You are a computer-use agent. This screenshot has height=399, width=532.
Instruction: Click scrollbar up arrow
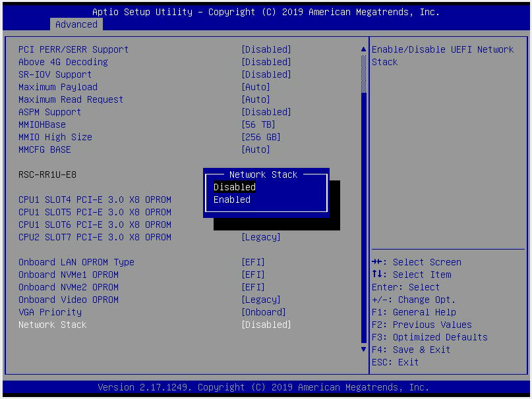(363, 49)
